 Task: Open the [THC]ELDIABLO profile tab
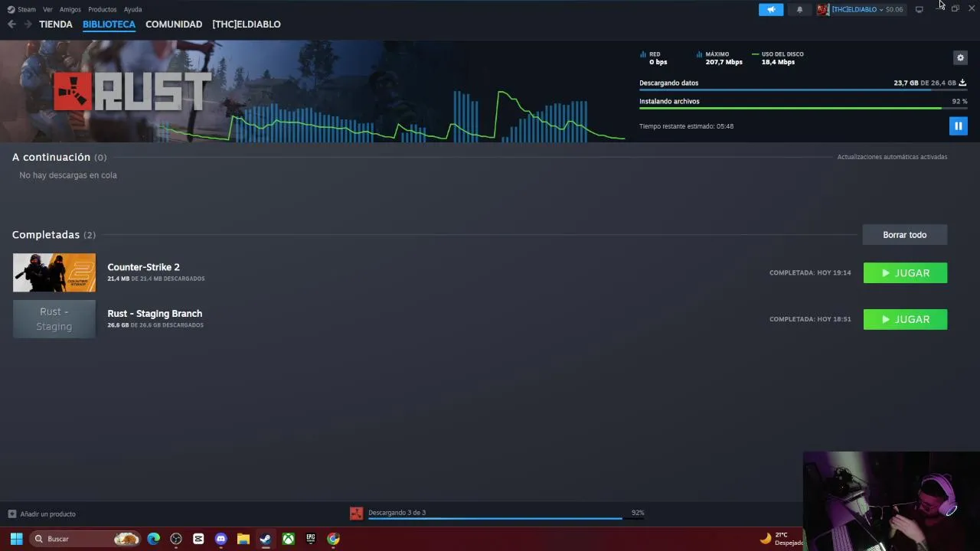pyautogui.click(x=247, y=24)
